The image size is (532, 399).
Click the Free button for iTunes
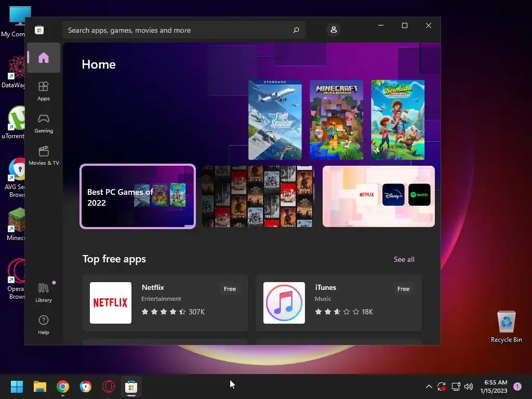[403, 289]
